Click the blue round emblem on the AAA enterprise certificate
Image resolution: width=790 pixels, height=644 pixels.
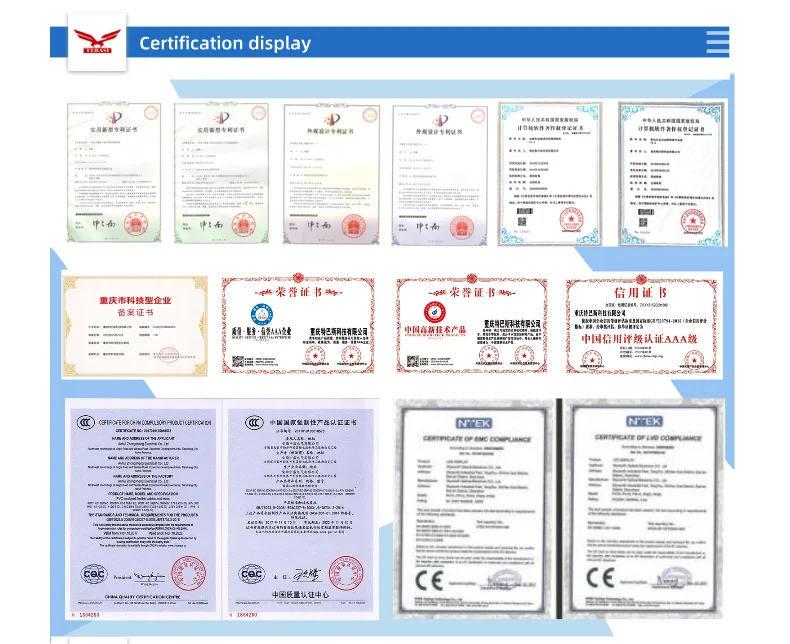pos(262,314)
